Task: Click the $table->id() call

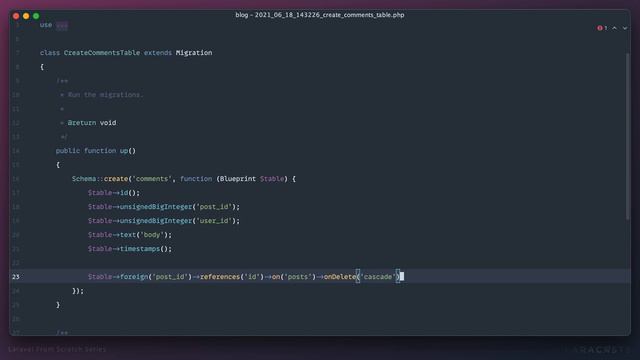Action: click(113, 193)
